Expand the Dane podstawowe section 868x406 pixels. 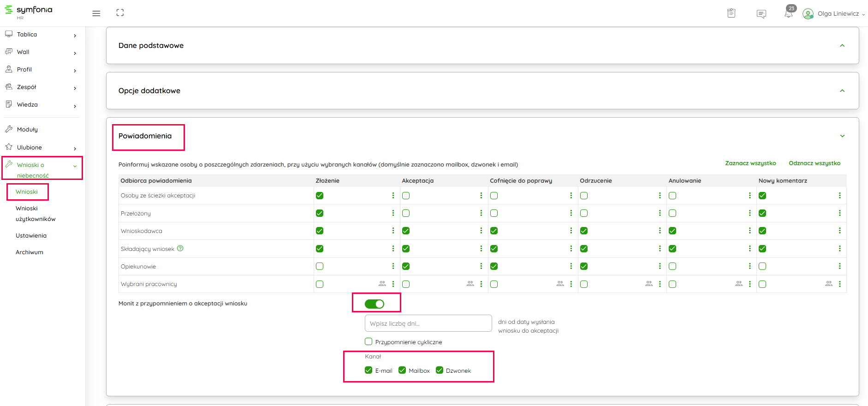point(842,46)
